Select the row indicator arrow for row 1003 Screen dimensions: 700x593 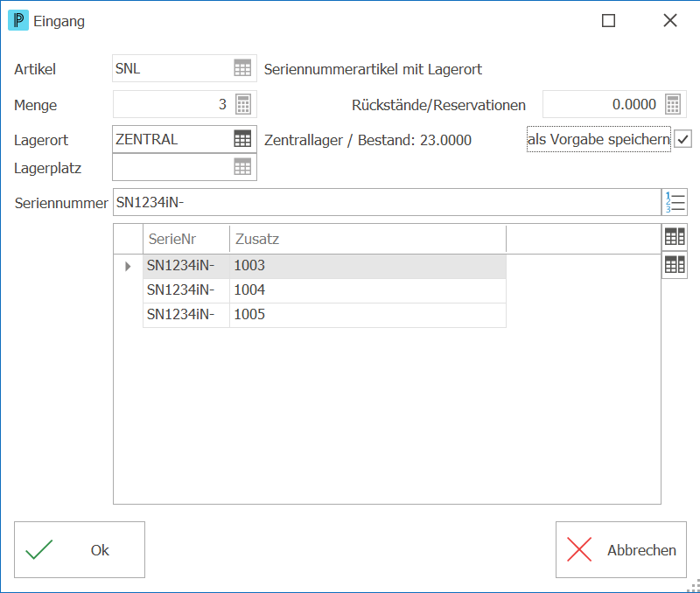(x=128, y=267)
